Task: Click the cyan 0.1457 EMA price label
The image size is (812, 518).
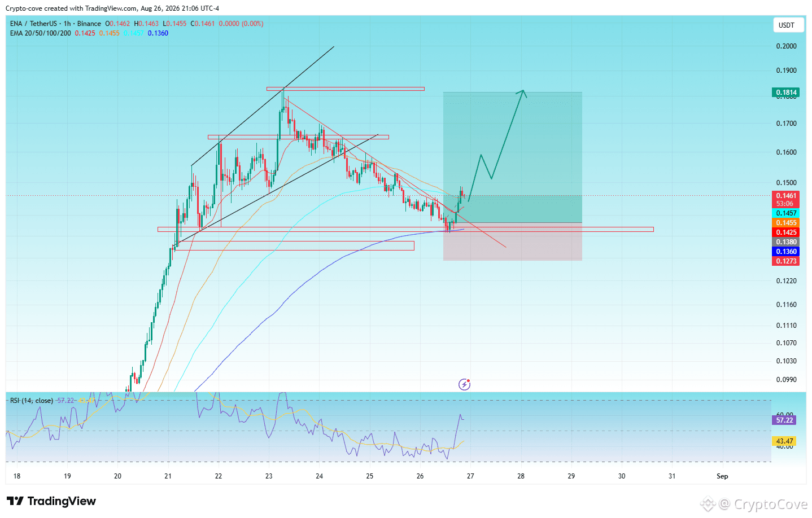Action: click(x=786, y=213)
